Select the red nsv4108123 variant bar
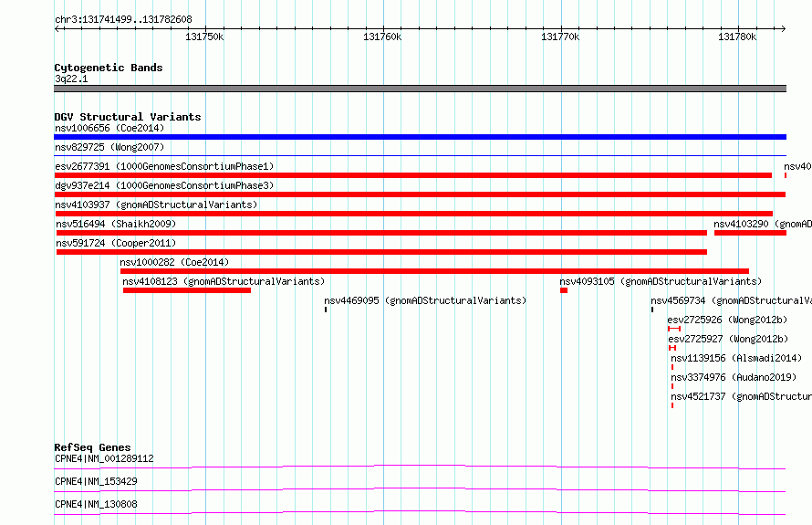Viewport: 812px width, 525px height. pyautogui.click(x=187, y=290)
